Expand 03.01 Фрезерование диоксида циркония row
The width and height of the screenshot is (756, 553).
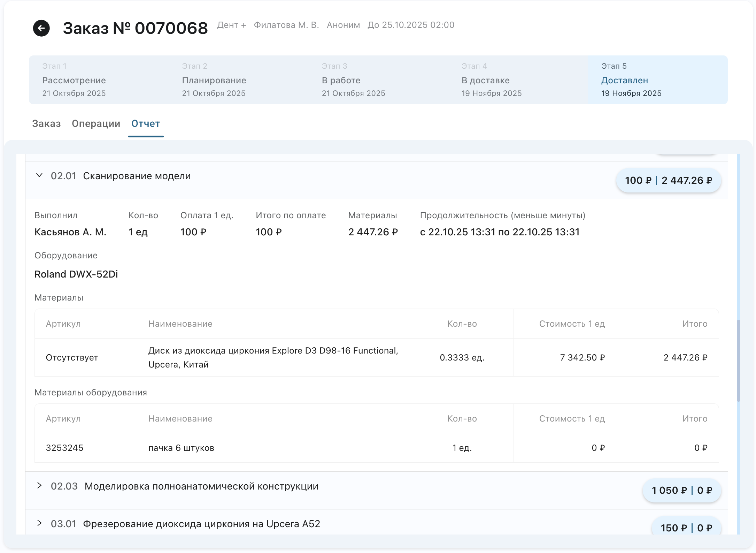[x=39, y=523]
